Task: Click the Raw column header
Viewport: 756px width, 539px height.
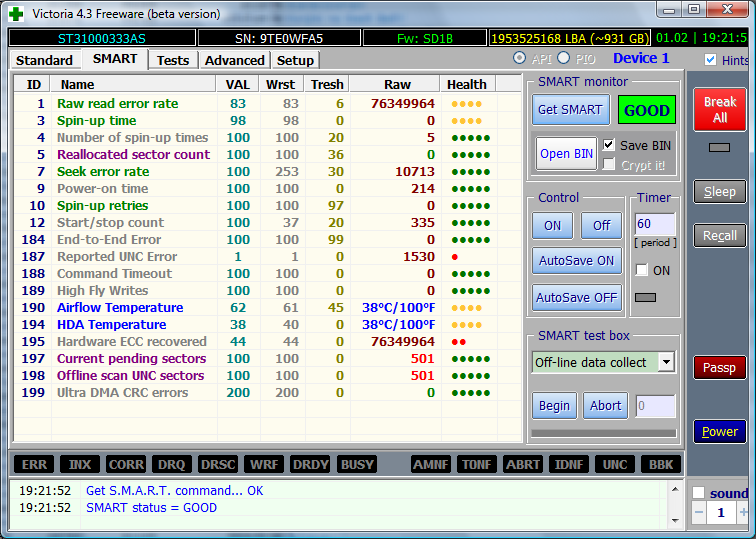Action: 395,84
